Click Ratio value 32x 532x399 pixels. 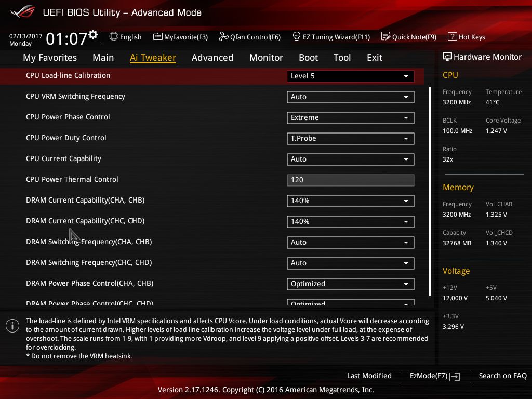coord(448,159)
